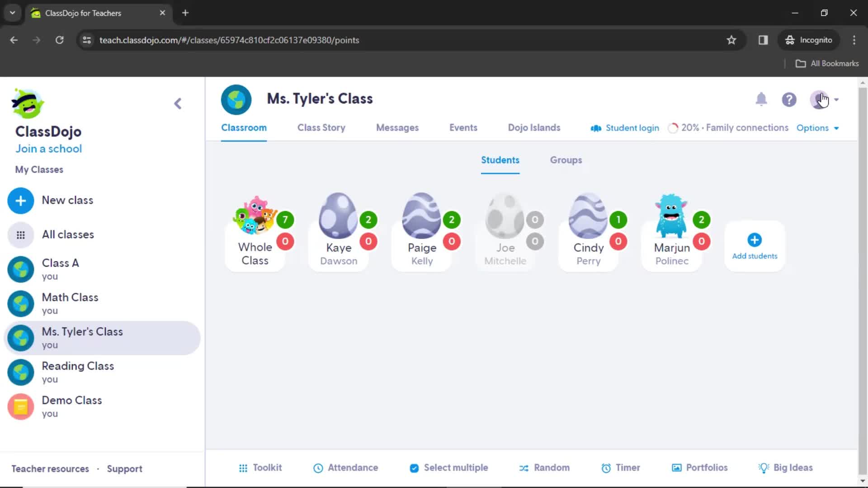Image resolution: width=868 pixels, height=488 pixels.
Task: Click Add students button
Action: point(754,247)
